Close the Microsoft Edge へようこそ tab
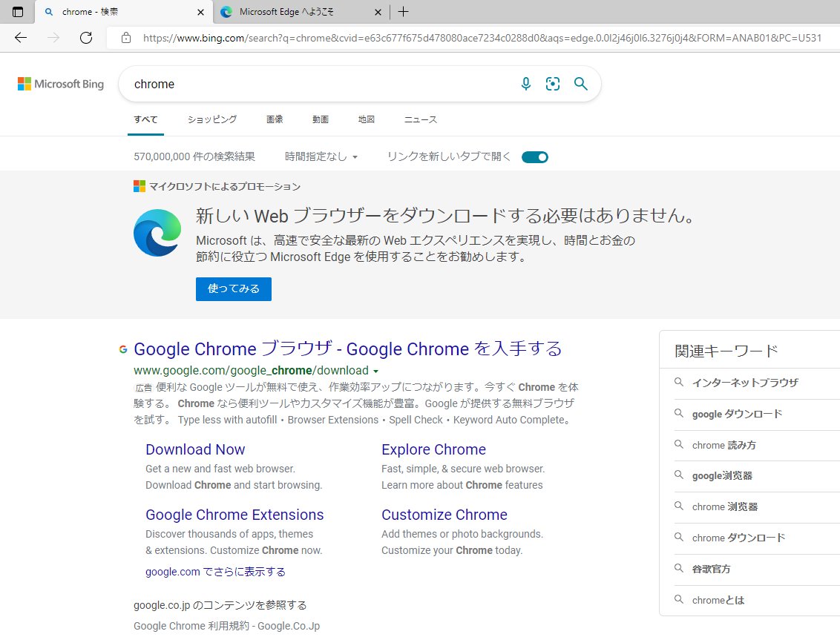This screenshot has height=637, width=840. (378, 12)
